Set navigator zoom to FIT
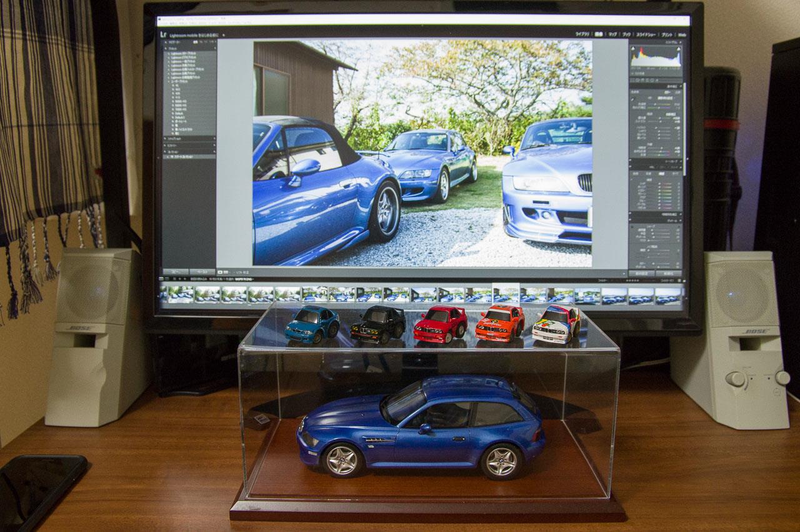The width and height of the screenshot is (800, 532). point(196,42)
